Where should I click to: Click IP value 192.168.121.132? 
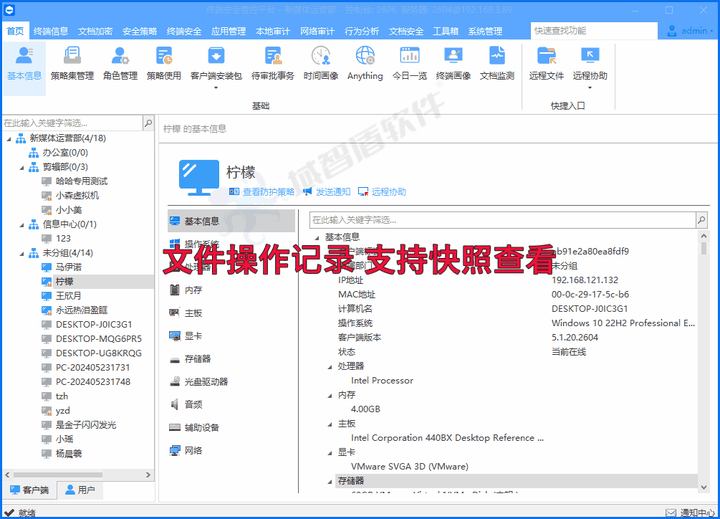click(585, 280)
